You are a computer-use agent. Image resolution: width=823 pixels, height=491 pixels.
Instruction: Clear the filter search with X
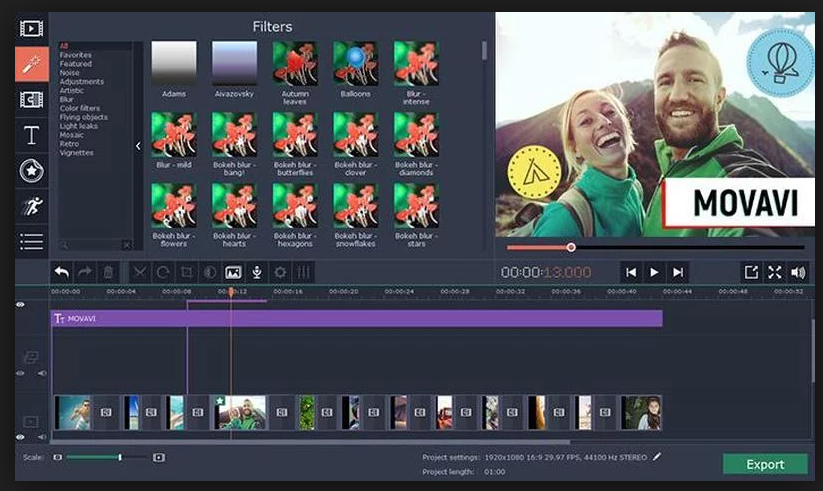126,245
